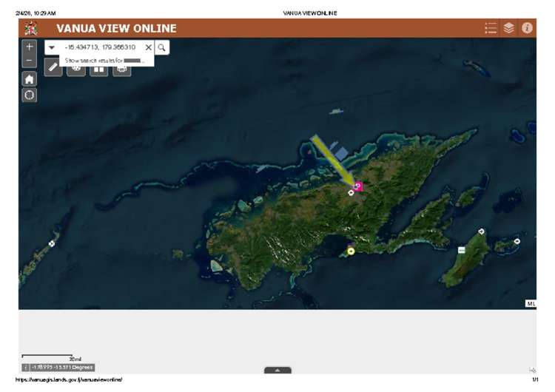Click the white marker on the far west island chain

pyautogui.click(x=52, y=243)
